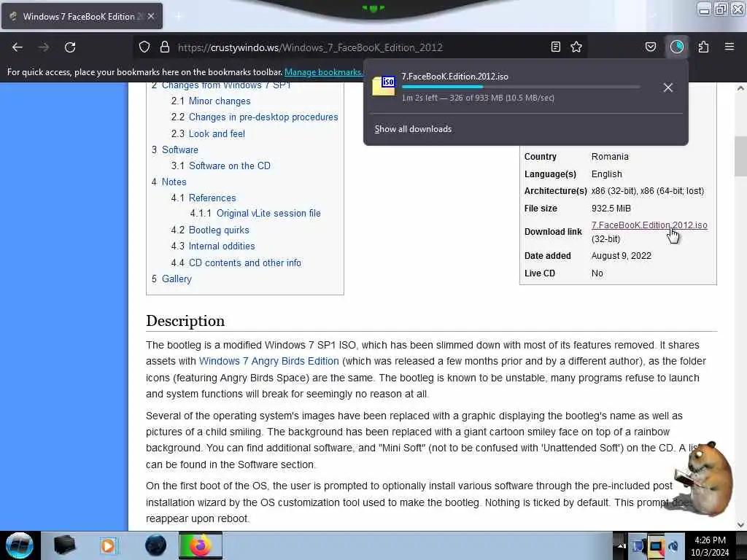Click the volume tray icon
747x560 pixels.
tap(673, 546)
